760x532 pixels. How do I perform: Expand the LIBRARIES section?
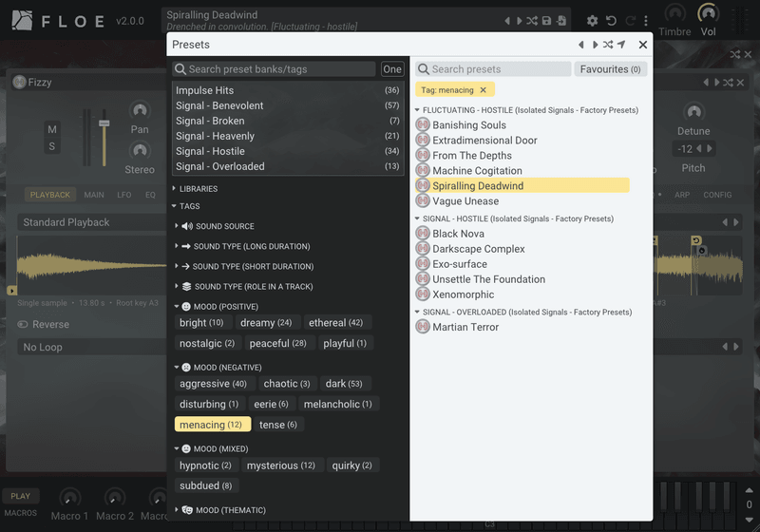click(x=196, y=188)
